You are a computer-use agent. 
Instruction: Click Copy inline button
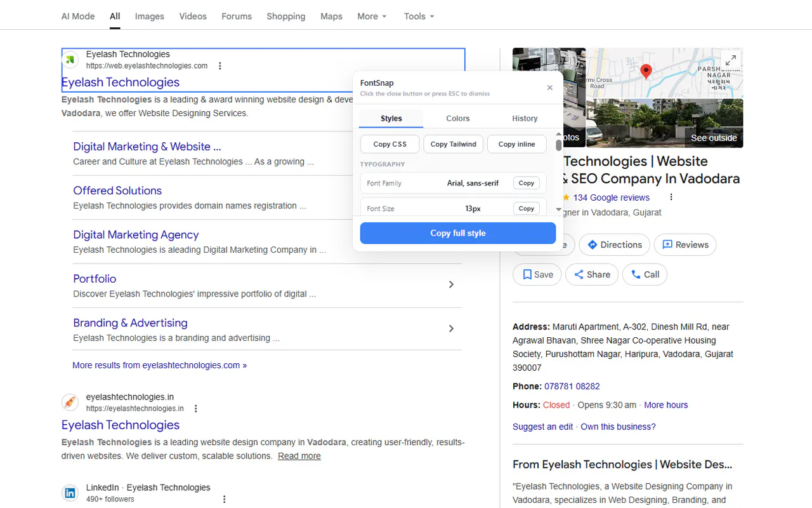pos(517,144)
